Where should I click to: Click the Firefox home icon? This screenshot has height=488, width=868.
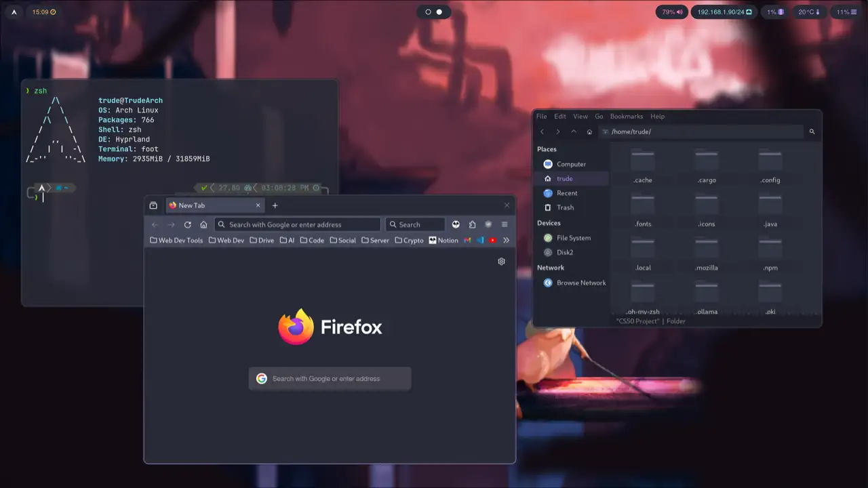[203, 224]
